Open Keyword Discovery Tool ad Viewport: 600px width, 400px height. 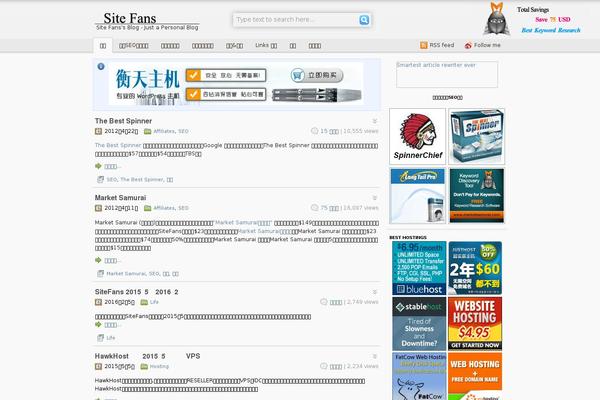476,196
